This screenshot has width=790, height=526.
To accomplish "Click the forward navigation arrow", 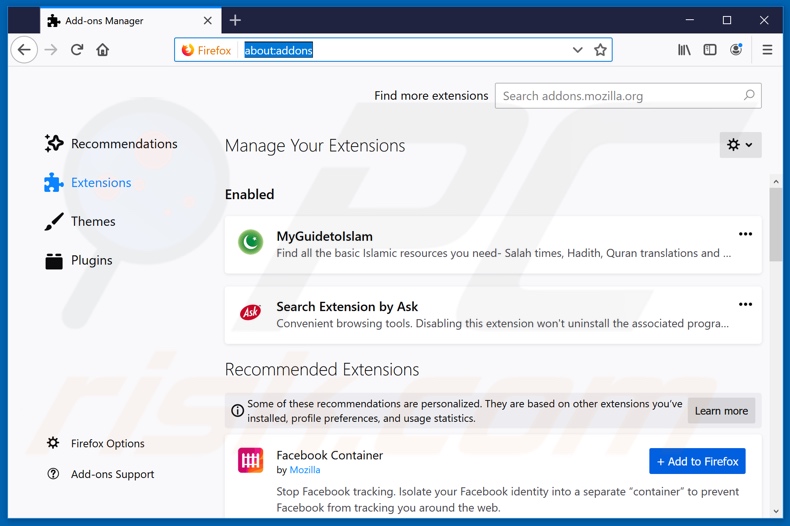I will (x=51, y=50).
